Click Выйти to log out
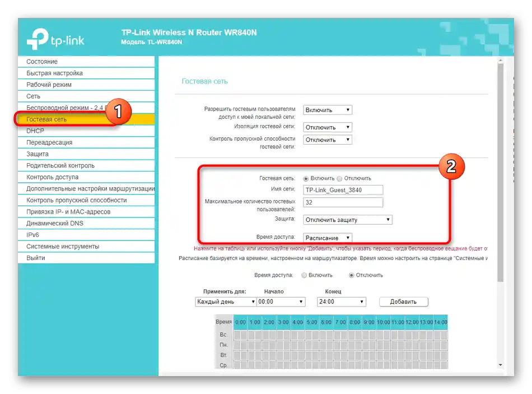Viewport: 532px width, 394px height. point(86,258)
